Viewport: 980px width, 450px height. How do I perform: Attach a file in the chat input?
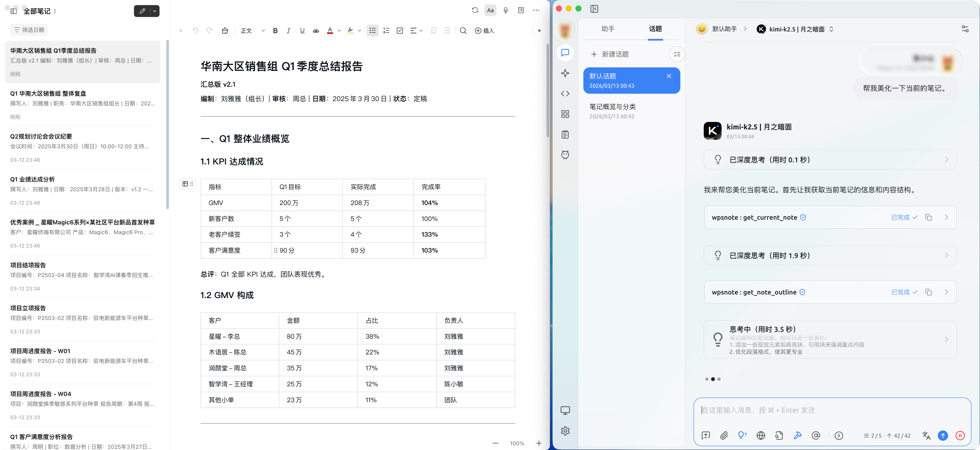pyautogui.click(x=724, y=436)
